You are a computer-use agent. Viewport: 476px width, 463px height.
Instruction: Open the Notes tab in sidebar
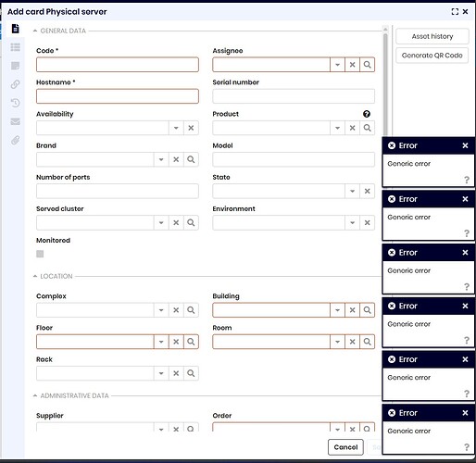coord(16,66)
